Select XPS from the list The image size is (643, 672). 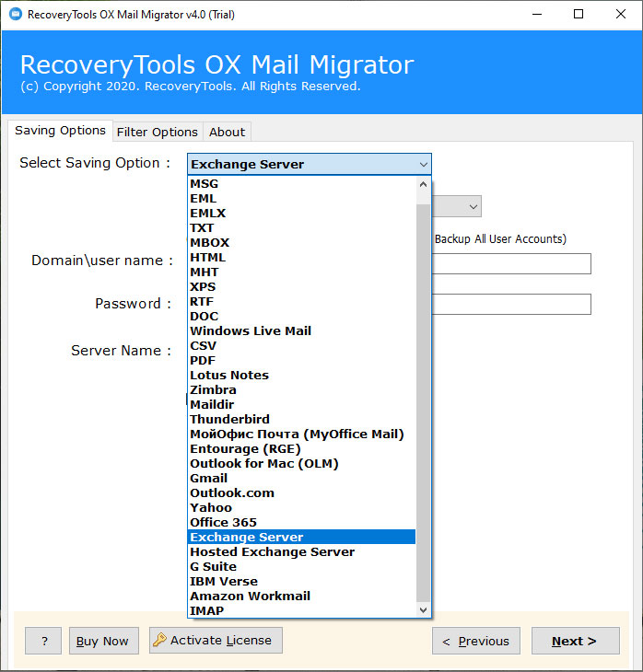pyautogui.click(x=302, y=286)
